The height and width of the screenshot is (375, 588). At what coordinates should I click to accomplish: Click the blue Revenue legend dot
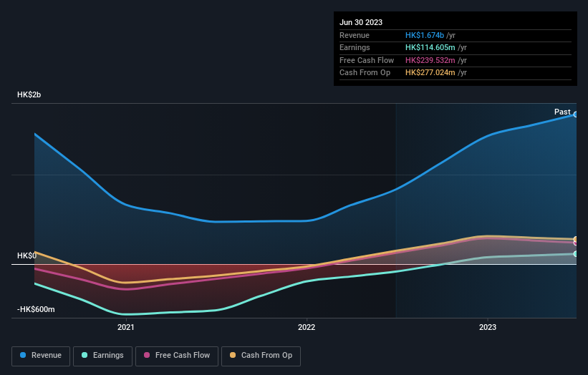coord(23,355)
